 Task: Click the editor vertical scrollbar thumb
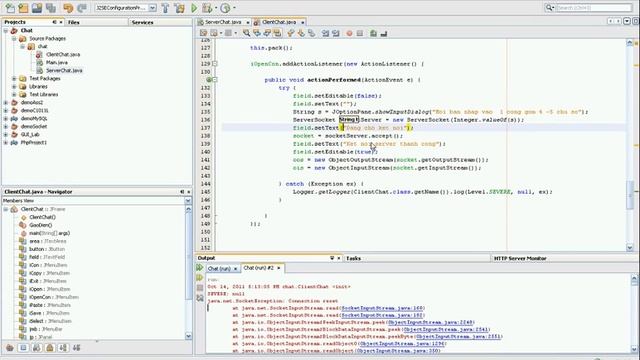(x=630, y=195)
